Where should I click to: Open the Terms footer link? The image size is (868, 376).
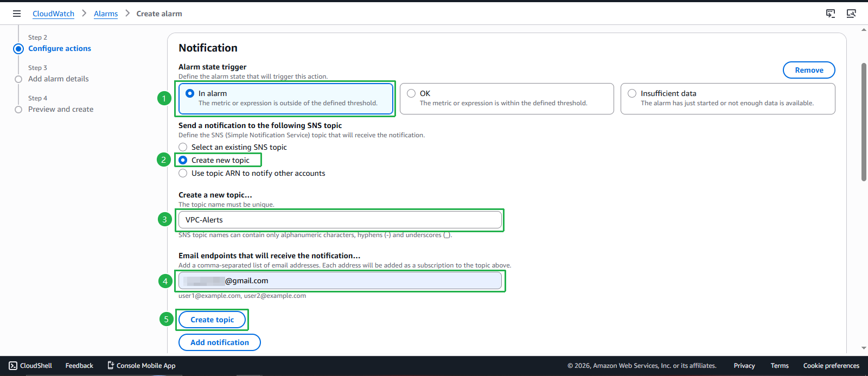780,366
